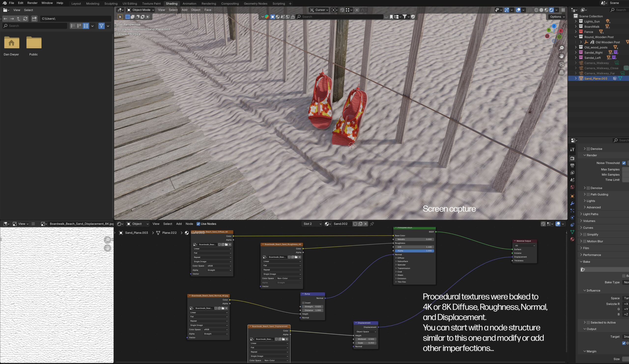
Task: Switch to the UV Editing workspace tab
Action: tap(129, 3)
